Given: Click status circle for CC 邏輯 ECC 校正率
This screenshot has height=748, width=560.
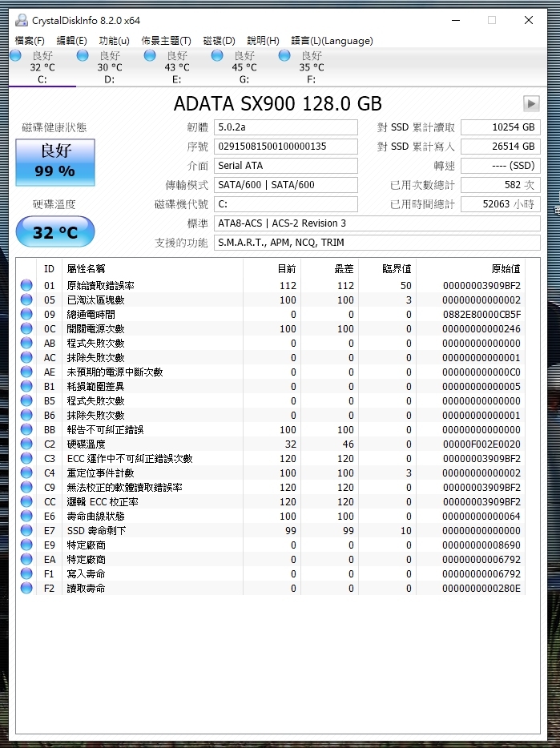Looking at the screenshot, I should click(26, 501).
